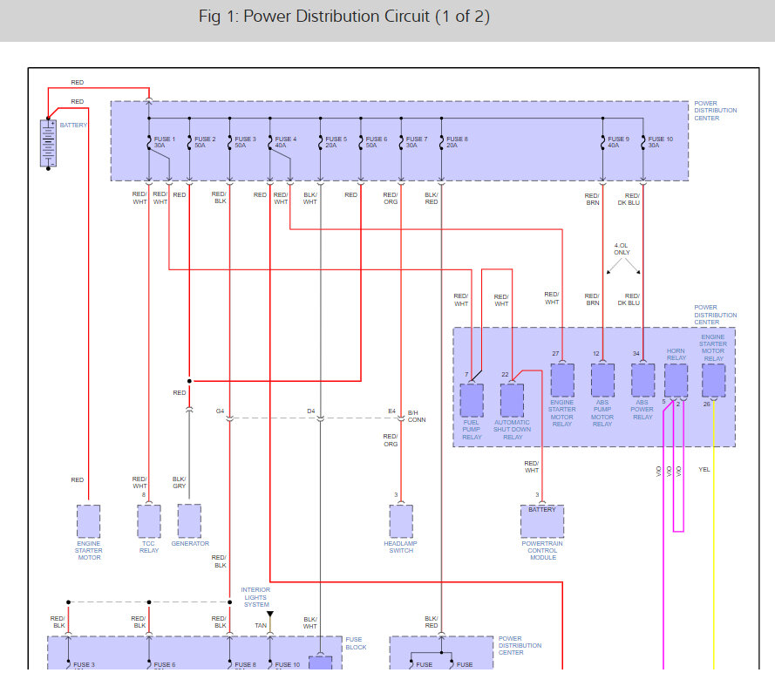Click the 'RED/DK BLU' label under Fuse 10
Viewport: 775px width, 700px height.
(629, 200)
